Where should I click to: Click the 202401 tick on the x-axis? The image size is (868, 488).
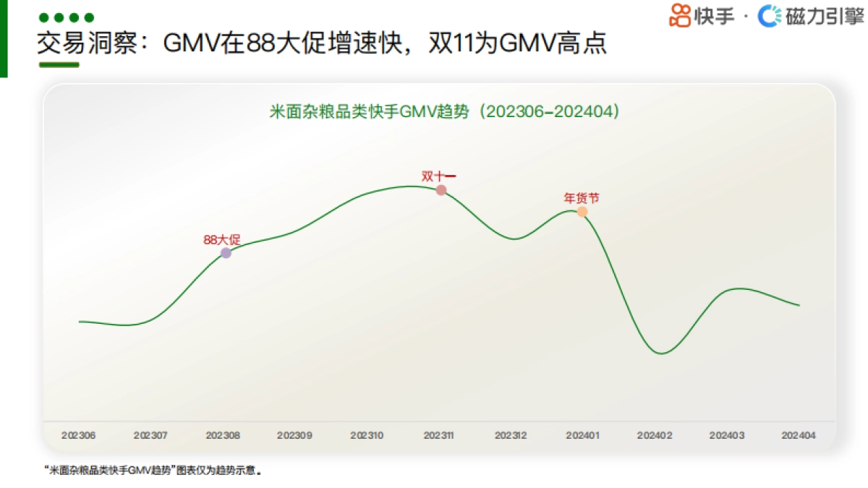(584, 435)
